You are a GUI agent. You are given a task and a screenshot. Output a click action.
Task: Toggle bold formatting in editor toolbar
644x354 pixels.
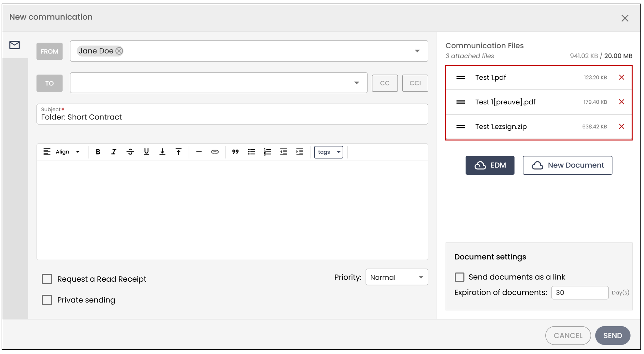[x=98, y=152]
